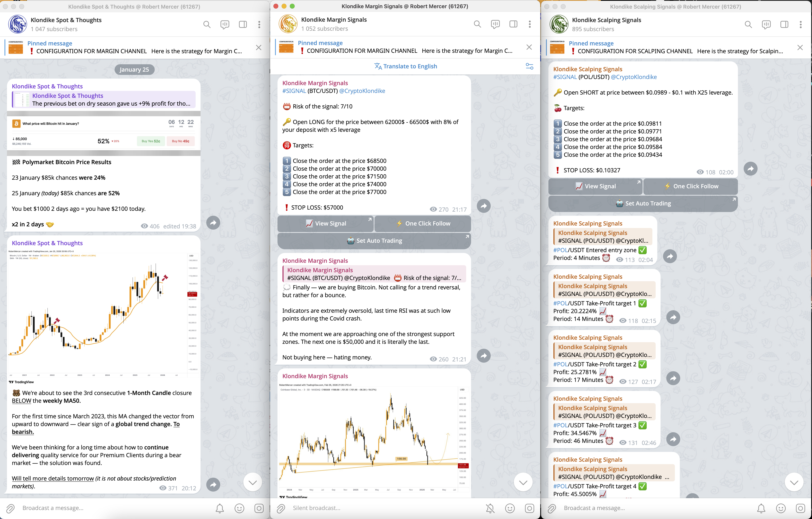
Task: Click scroll-down chevron in Scalping Signals chat
Action: pyautogui.click(x=794, y=482)
